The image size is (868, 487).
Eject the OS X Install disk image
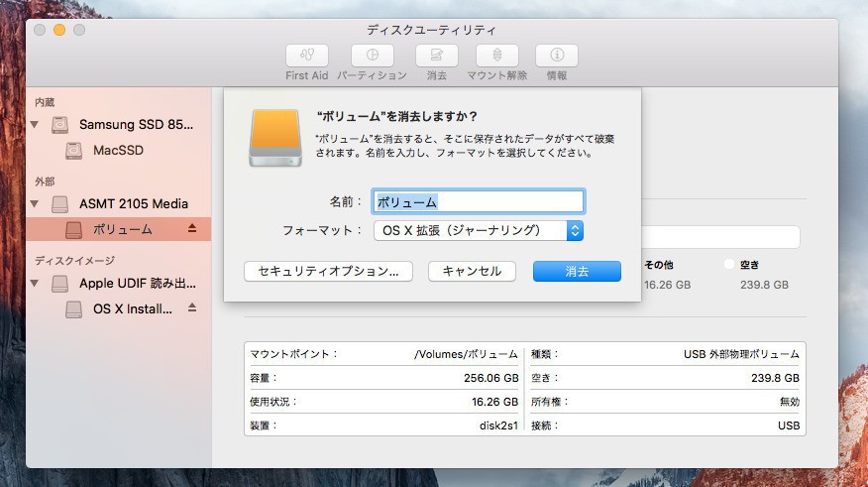[x=192, y=308]
